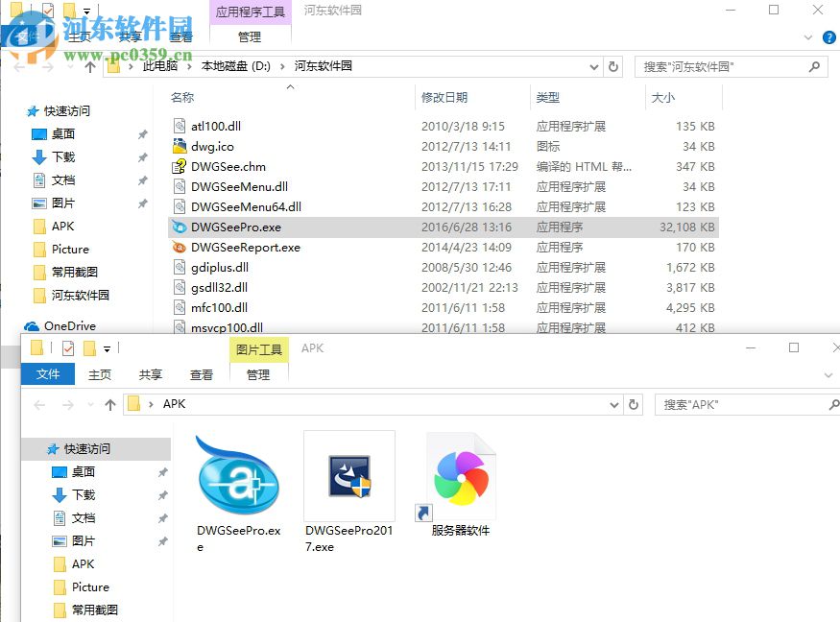Switch to the 查看 ribbon tab
This screenshot has height=622, width=840.
pyautogui.click(x=181, y=36)
